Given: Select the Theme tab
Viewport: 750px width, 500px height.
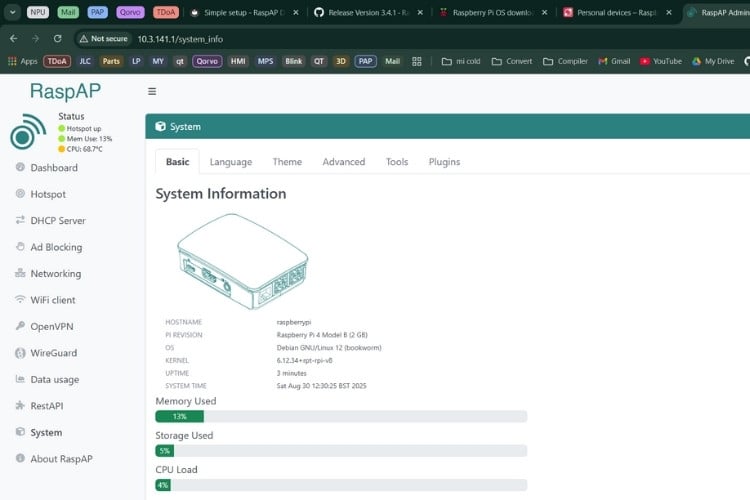Looking at the screenshot, I should click(x=287, y=162).
